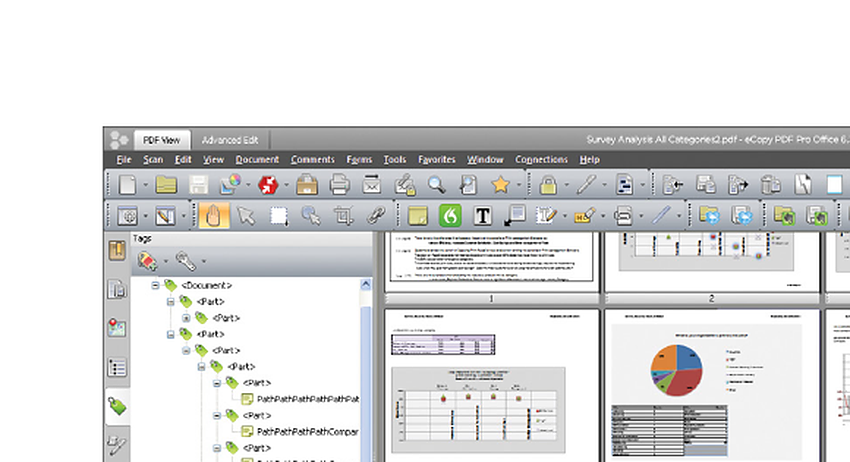This screenshot has height=462, width=850.
Task: Open the Document menu
Action: [257, 159]
